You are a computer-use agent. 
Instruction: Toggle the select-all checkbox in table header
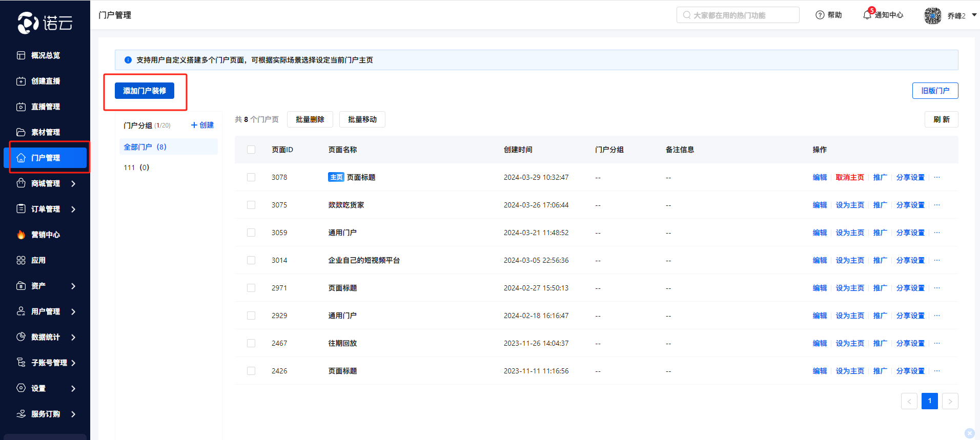(251, 150)
